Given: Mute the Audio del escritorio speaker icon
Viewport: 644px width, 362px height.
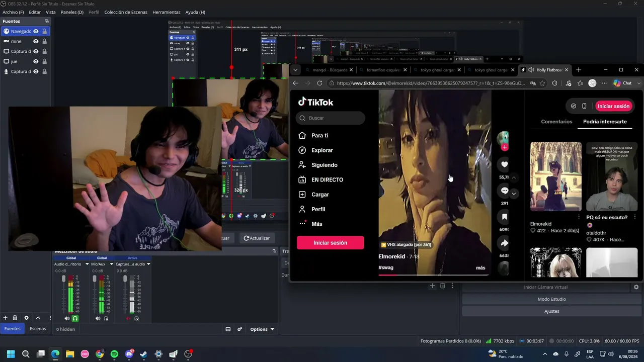Looking at the screenshot, I should click(x=67, y=318).
